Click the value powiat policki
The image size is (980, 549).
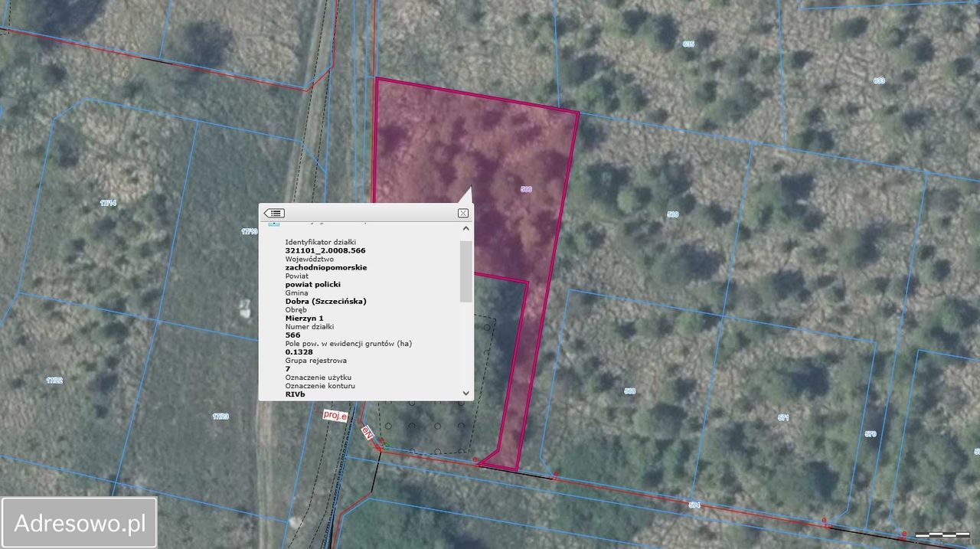point(312,284)
